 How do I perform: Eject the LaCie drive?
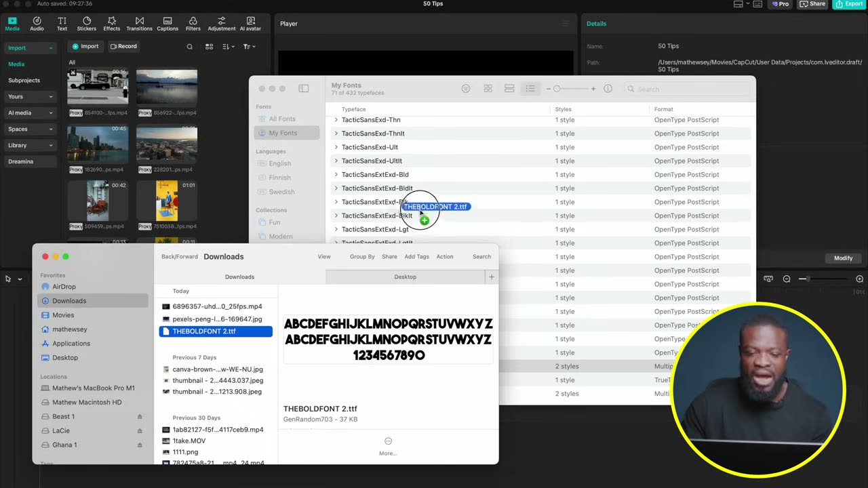point(140,431)
